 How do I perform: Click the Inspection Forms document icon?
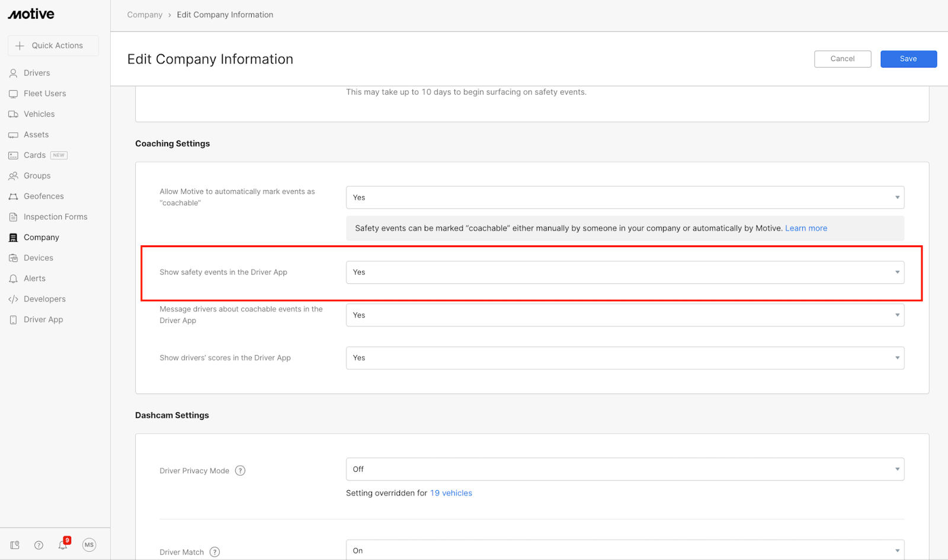[13, 217]
